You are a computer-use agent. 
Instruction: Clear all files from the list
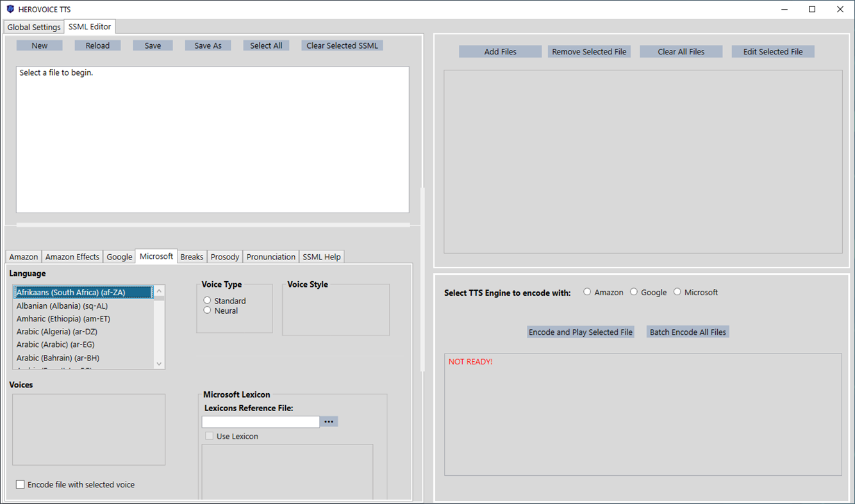tap(681, 51)
